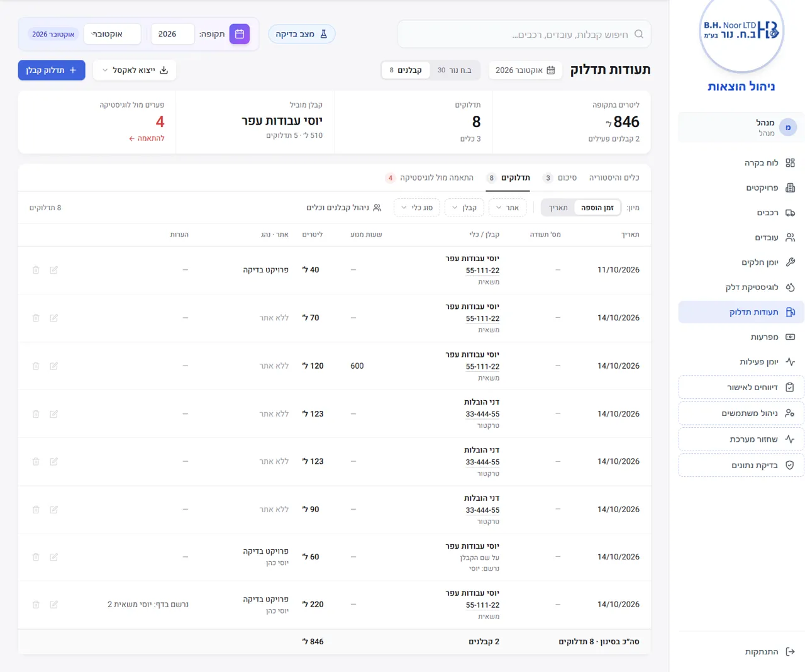Sort by תאריך date

tap(558, 208)
